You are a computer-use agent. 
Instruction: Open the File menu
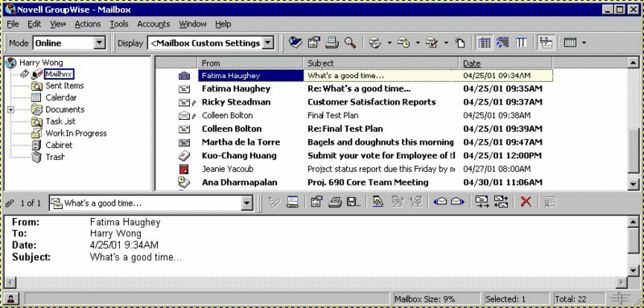click(x=13, y=24)
